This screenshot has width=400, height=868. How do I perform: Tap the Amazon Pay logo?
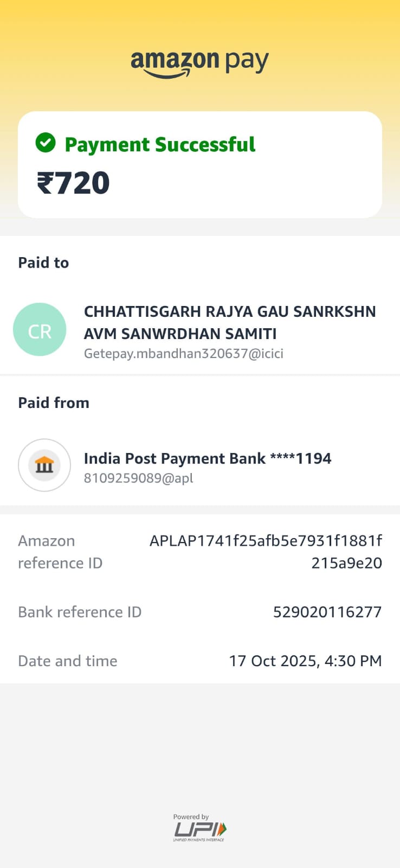(x=199, y=63)
